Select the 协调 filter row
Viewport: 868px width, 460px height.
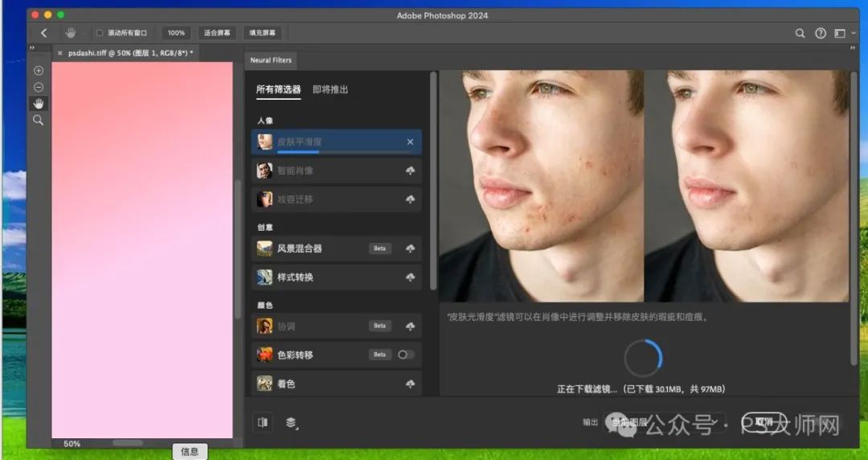point(337,326)
